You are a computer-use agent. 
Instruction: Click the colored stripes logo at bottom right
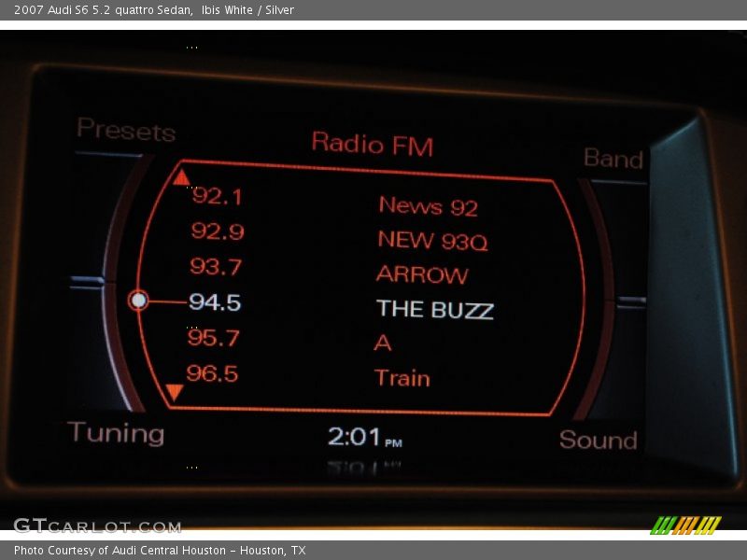click(685, 525)
